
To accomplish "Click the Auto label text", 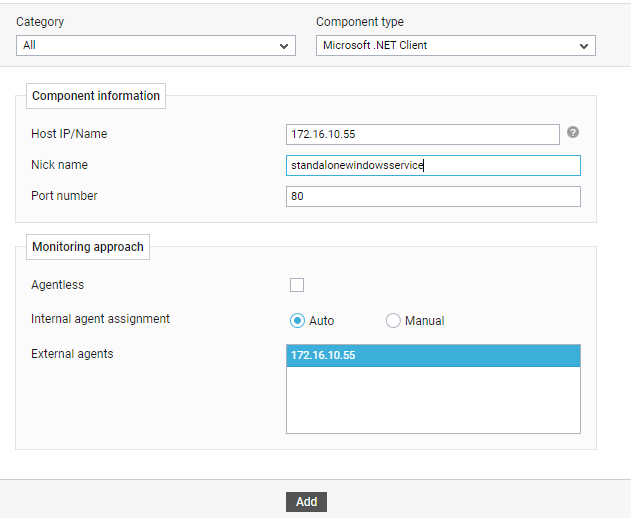I will (322, 321).
